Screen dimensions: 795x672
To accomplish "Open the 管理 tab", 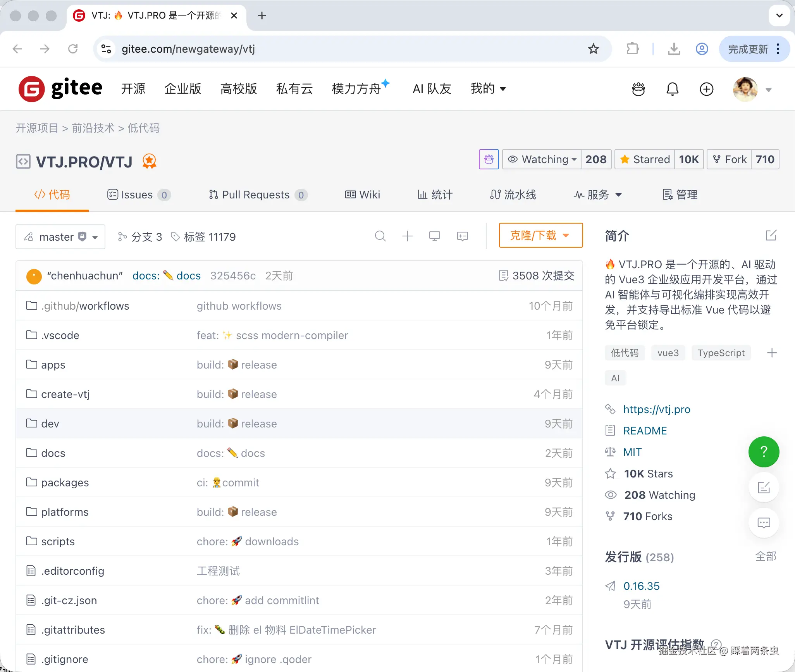I will point(680,195).
